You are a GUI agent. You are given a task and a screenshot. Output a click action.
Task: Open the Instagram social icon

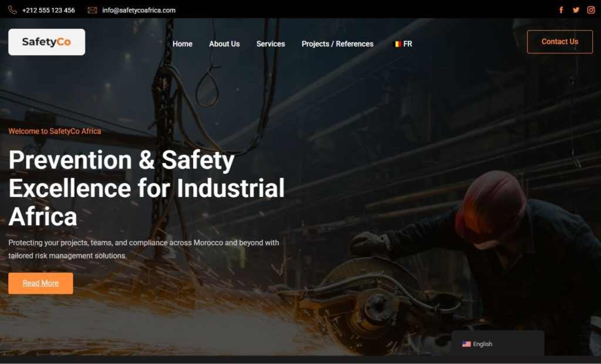pyautogui.click(x=591, y=10)
